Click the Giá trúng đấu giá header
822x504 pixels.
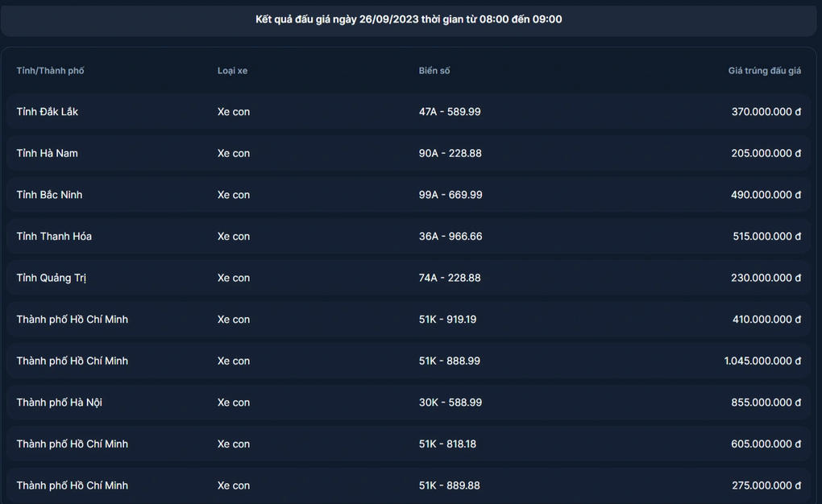pyautogui.click(x=764, y=71)
